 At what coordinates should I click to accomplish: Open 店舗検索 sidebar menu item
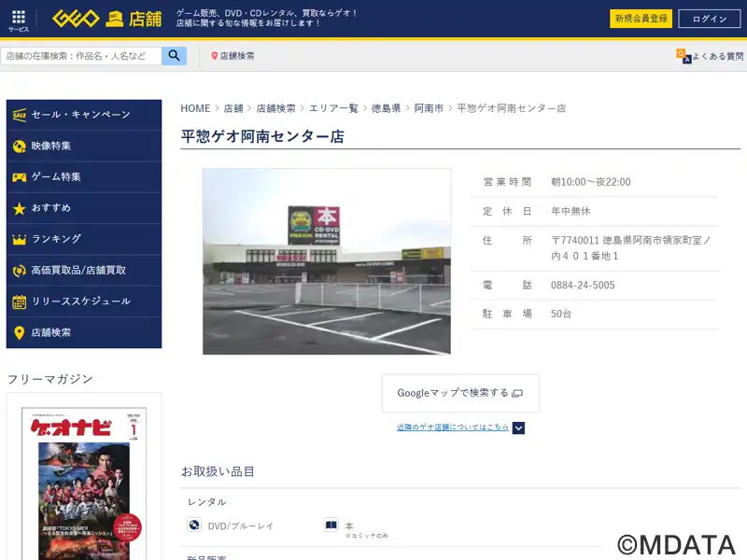click(x=84, y=333)
